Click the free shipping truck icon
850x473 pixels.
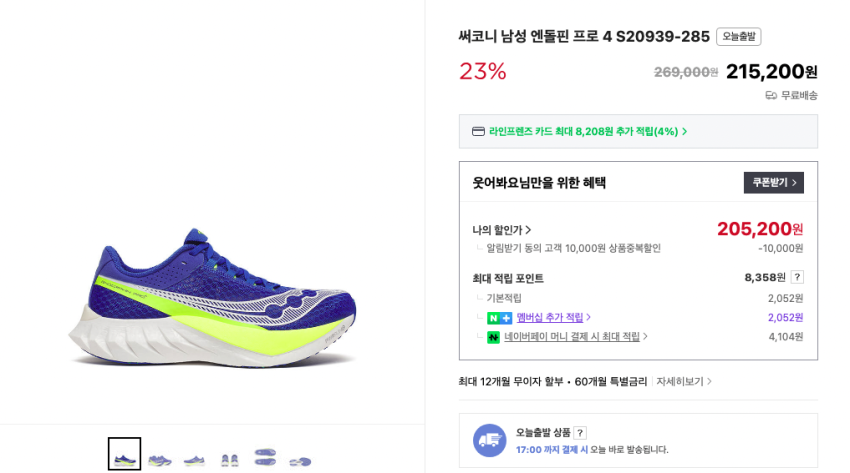(771, 95)
